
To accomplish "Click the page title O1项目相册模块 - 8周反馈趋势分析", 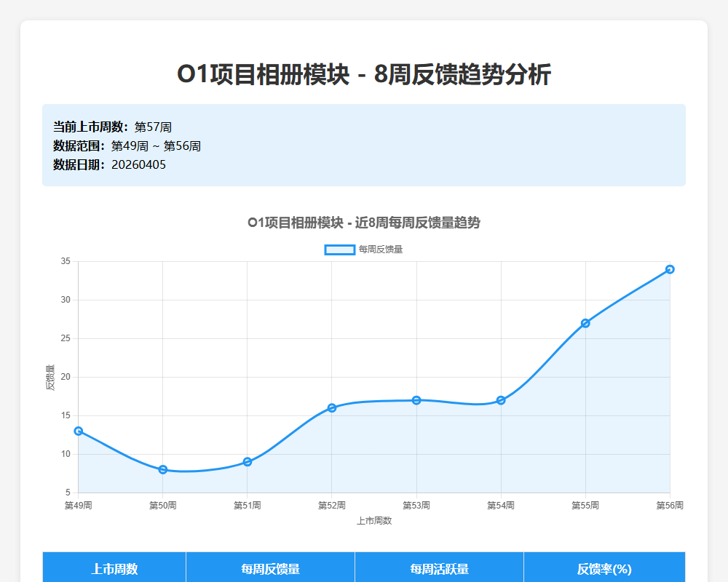I will coord(364,74).
